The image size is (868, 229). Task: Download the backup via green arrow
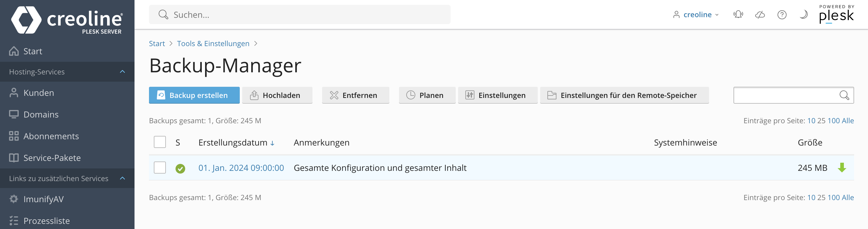(x=842, y=167)
